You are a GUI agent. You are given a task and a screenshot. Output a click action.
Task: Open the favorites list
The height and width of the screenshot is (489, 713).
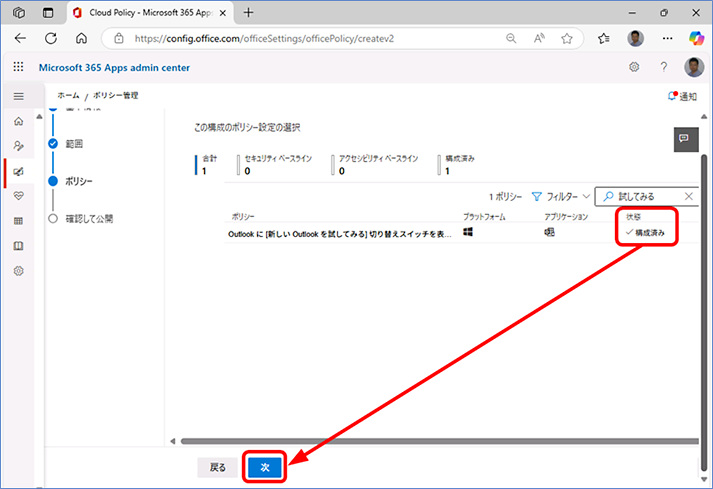tap(604, 39)
